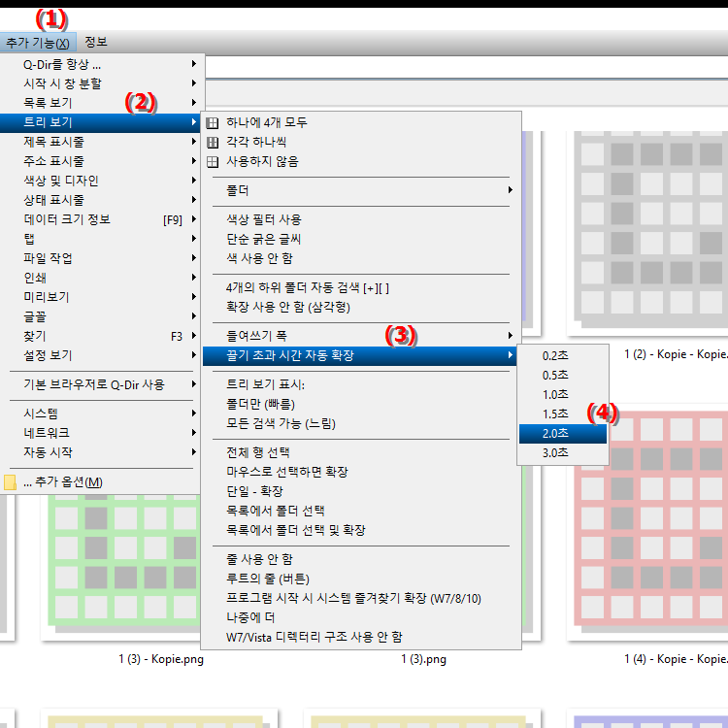
Task: Click the '나중에 더' entry
Action: 361,618
